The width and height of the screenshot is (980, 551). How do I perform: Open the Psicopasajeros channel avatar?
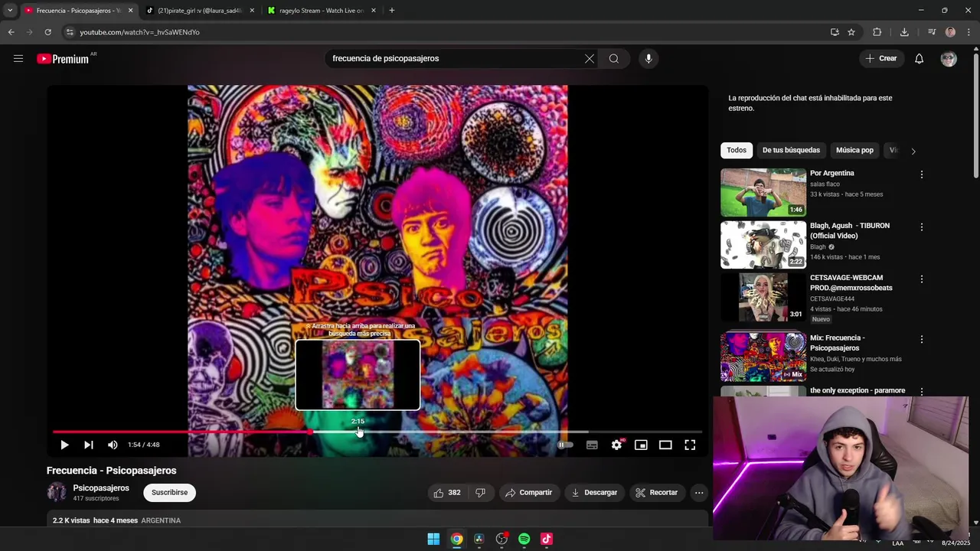tap(57, 492)
